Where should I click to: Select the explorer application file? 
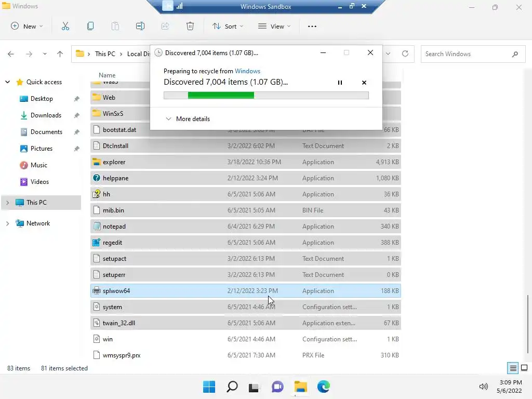click(x=246, y=162)
